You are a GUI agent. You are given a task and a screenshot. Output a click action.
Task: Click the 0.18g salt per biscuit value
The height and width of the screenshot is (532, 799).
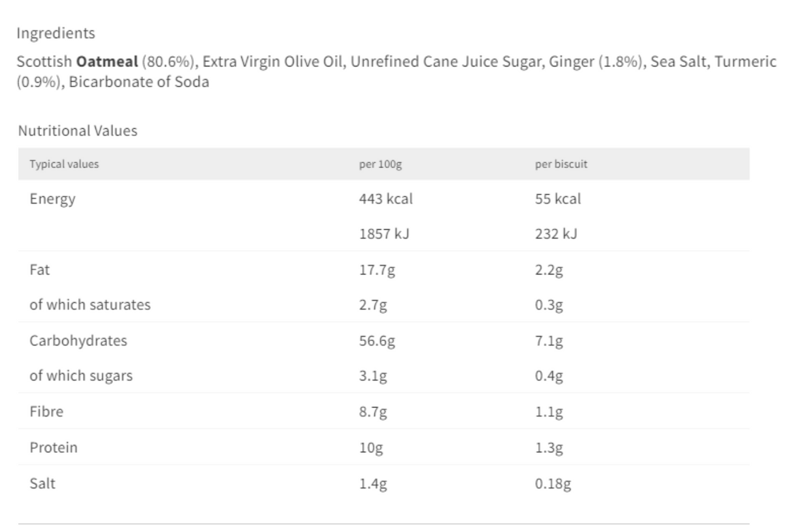point(553,484)
